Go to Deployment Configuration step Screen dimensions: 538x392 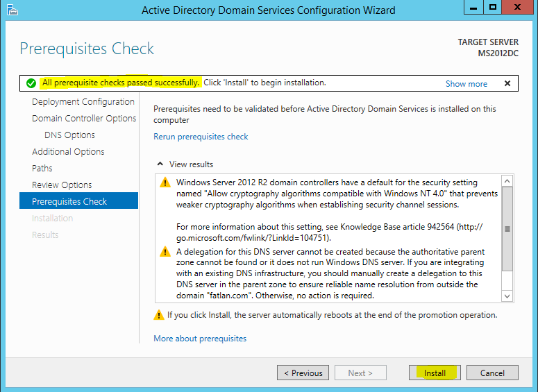83,102
